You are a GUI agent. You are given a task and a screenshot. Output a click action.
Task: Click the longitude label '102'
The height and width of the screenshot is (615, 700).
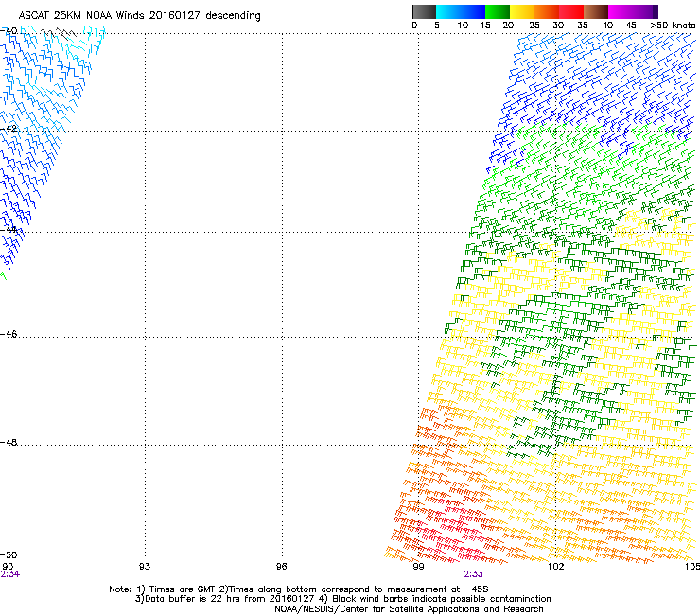(x=555, y=567)
